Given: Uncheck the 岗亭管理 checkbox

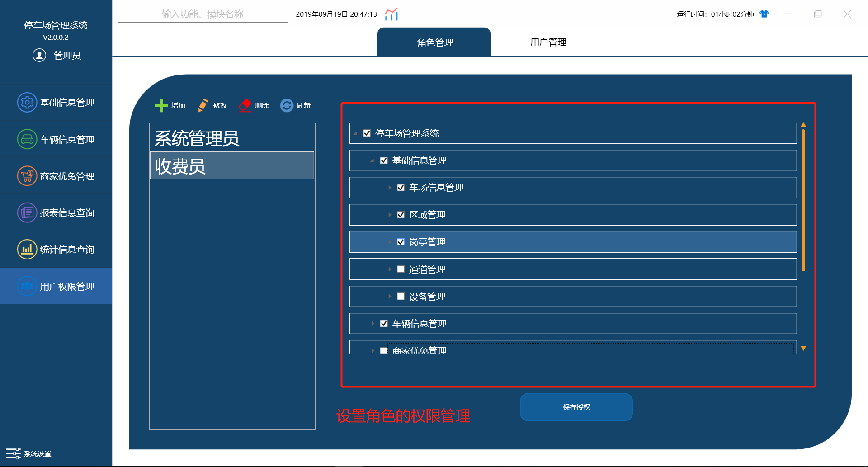Looking at the screenshot, I should [401, 242].
